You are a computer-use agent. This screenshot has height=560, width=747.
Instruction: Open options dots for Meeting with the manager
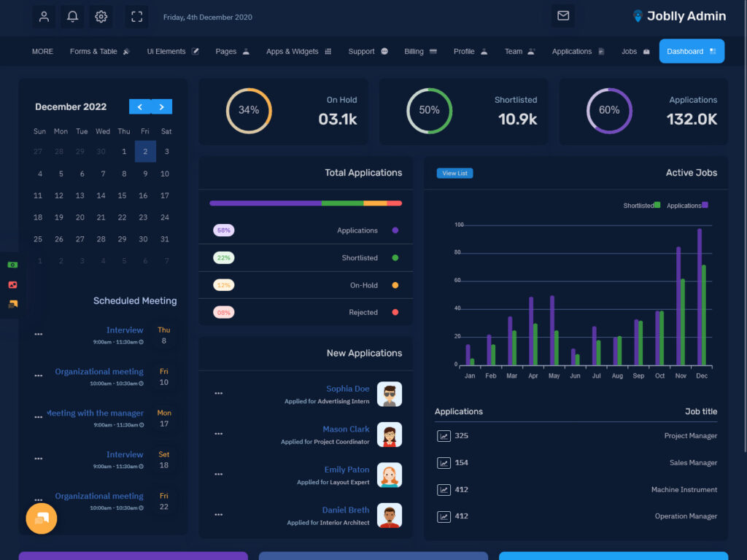click(39, 417)
